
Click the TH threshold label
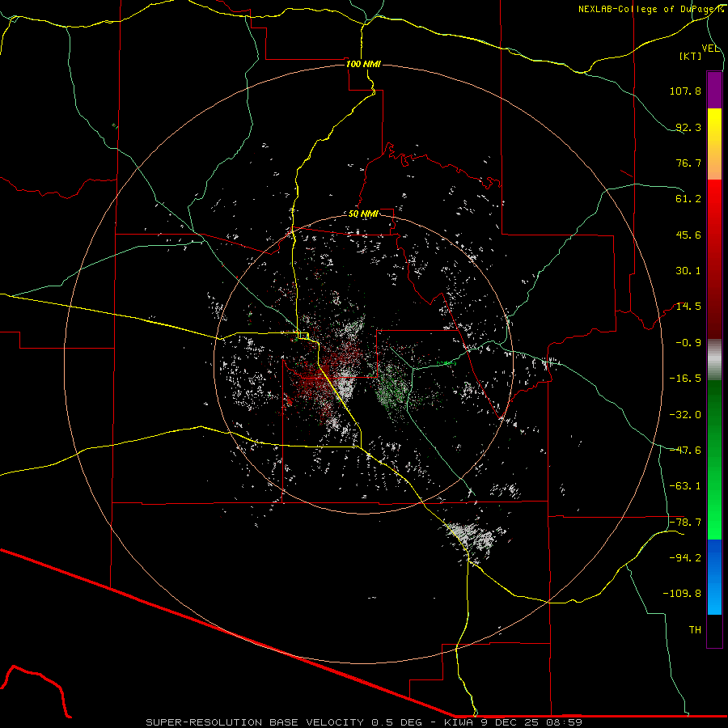point(695,630)
